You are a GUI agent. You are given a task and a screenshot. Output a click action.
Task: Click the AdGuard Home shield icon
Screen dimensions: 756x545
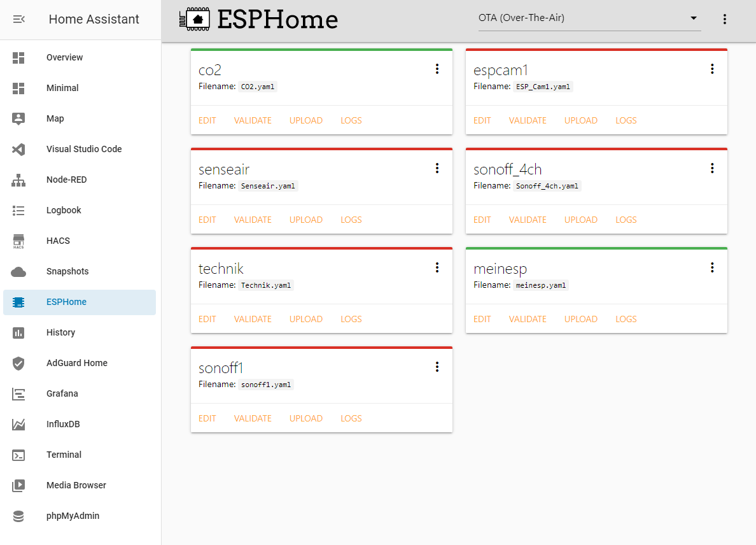[18, 363]
